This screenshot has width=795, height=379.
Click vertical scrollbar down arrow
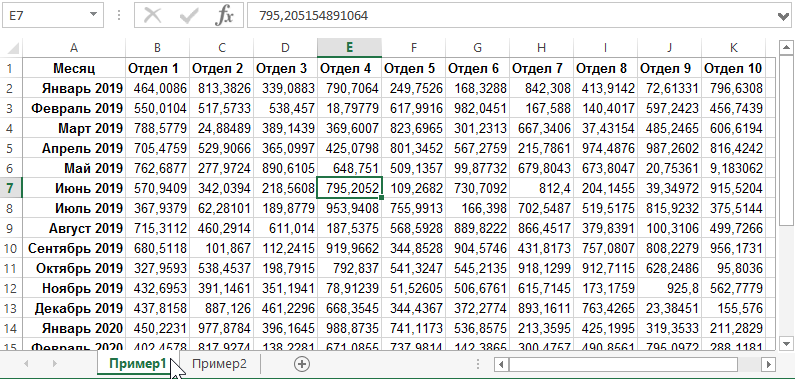[x=786, y=344]
